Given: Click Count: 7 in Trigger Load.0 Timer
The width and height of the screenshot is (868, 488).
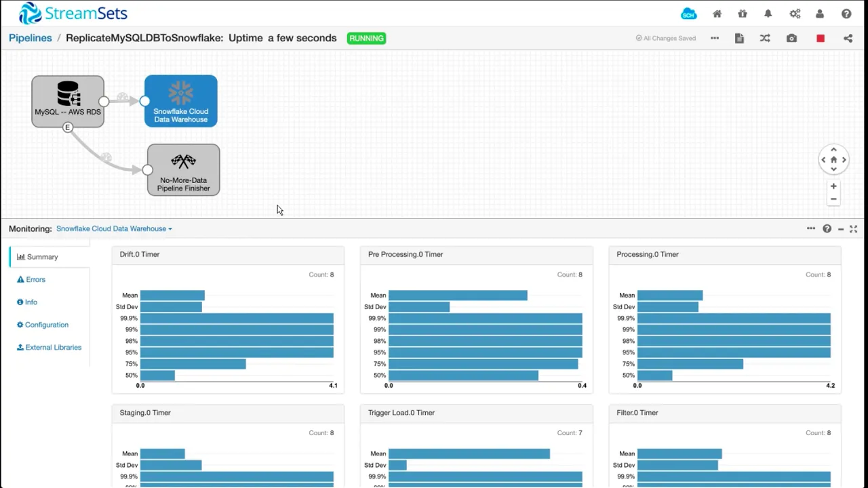Looking at the screenshot, I should click(570, 433).
